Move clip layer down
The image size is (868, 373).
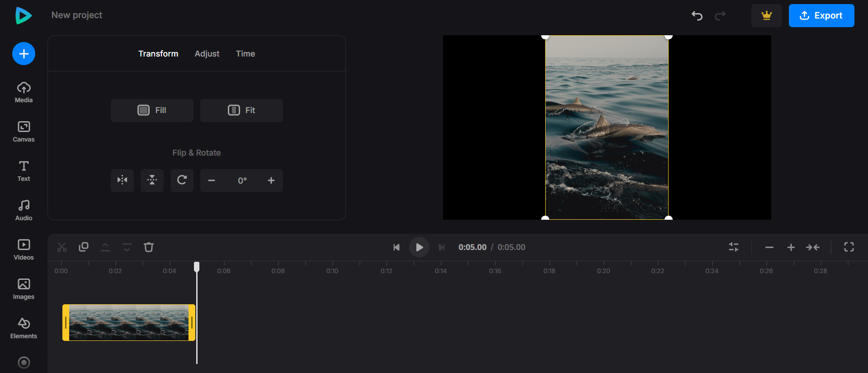pos(127,247)
